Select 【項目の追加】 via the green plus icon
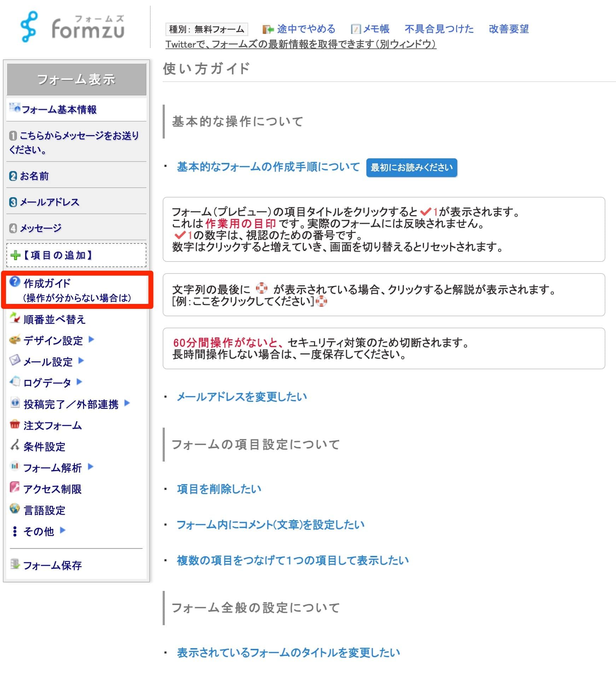 [x=16, y=254]
